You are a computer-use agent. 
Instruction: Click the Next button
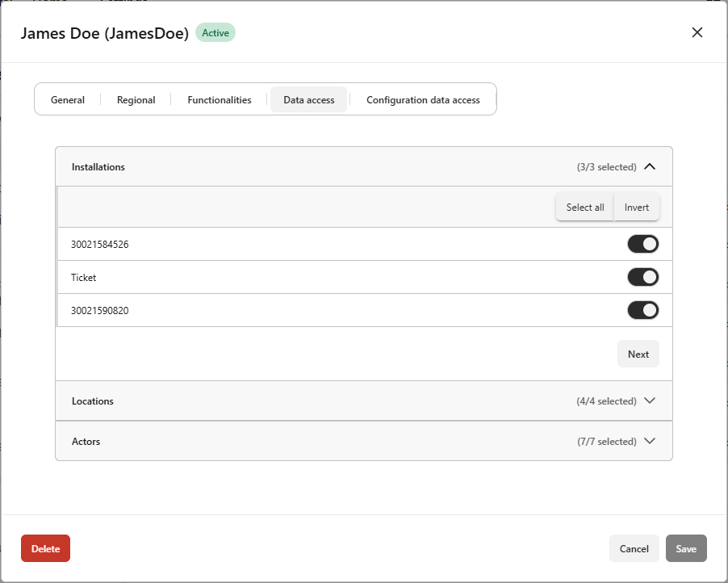(638, 354)
